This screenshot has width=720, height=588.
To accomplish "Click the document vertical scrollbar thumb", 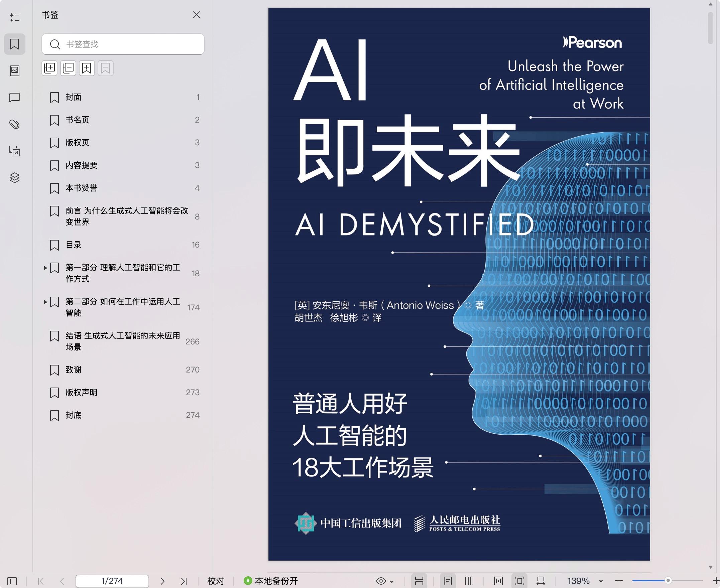I will tap(711, 28).
